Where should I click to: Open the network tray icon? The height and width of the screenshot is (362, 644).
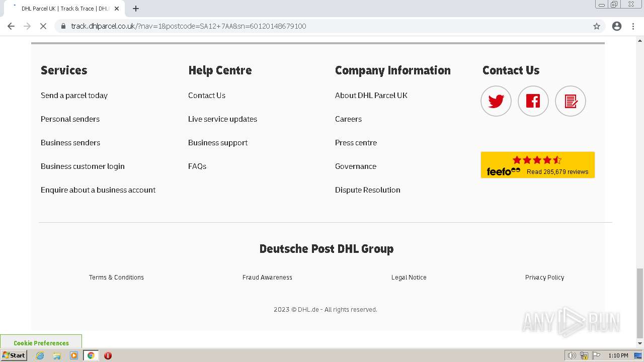(584, 355)
